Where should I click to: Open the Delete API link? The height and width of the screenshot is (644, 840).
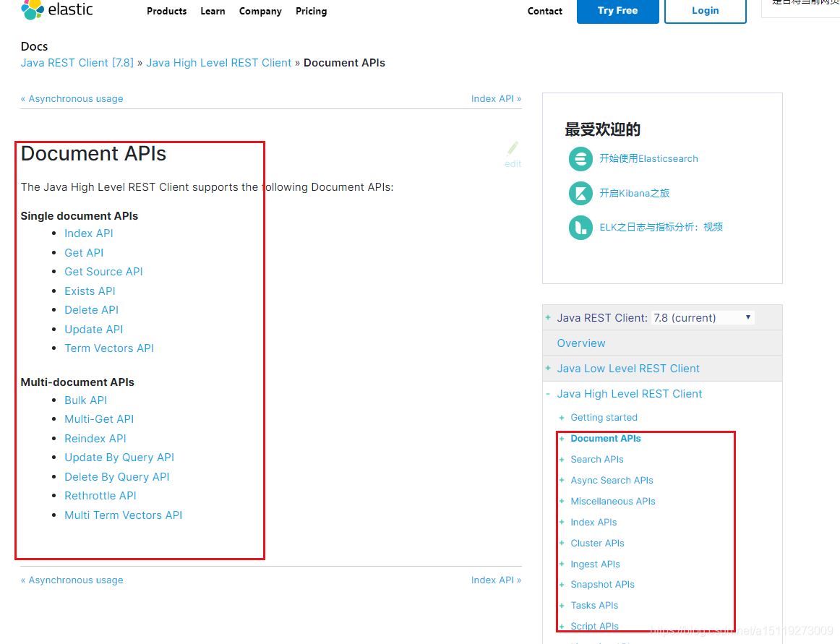pos(92,309)
